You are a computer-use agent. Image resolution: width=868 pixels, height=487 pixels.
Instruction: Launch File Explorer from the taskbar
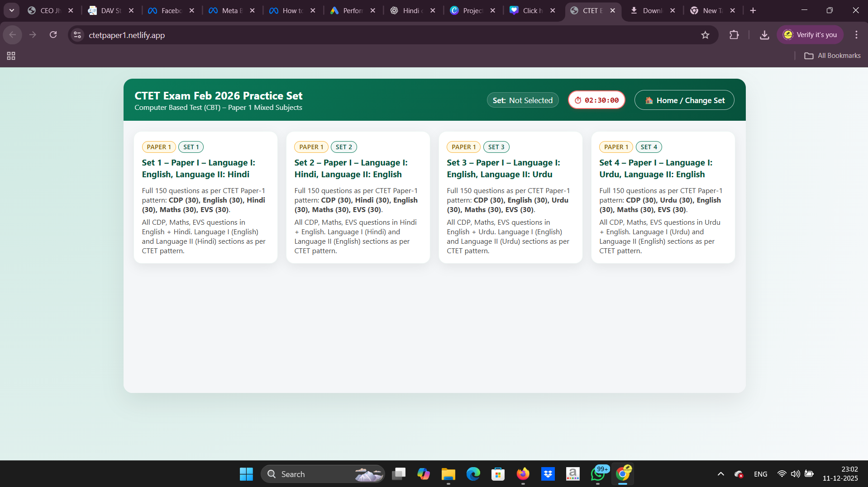pyautogui.click(x=448, y=474)
